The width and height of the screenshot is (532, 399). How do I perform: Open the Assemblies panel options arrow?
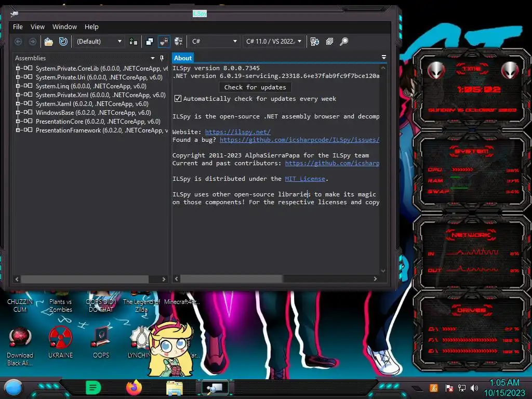click(x=152, y=58)
